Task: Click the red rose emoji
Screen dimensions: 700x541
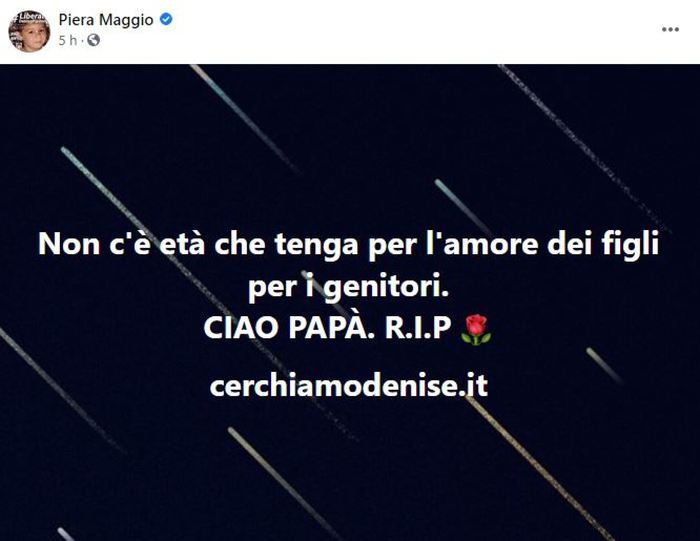Action: (476, 330)
